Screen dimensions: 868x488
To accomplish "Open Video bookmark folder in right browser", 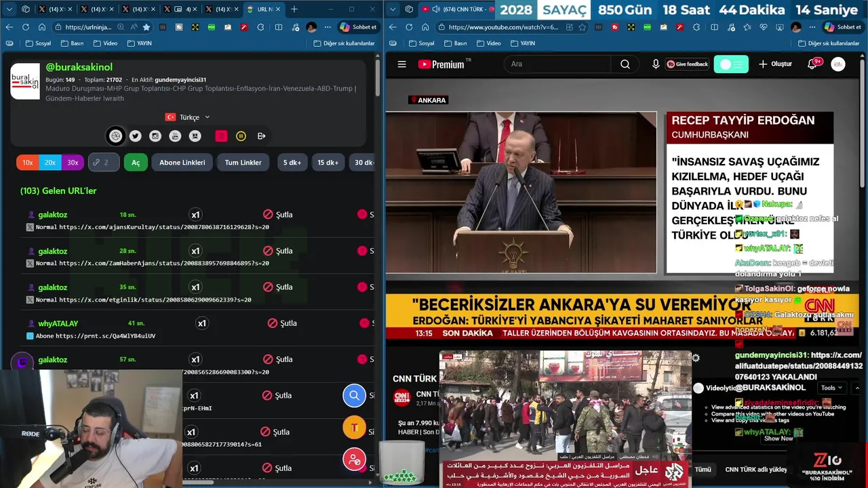I will click(x=488, y=43).
